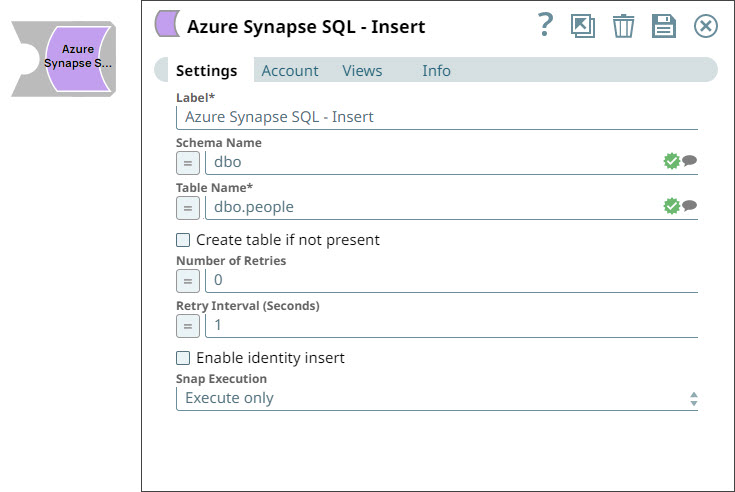Save settings with floppy disk icon
This screenshot has height=492, width=735.
point(664,26)
